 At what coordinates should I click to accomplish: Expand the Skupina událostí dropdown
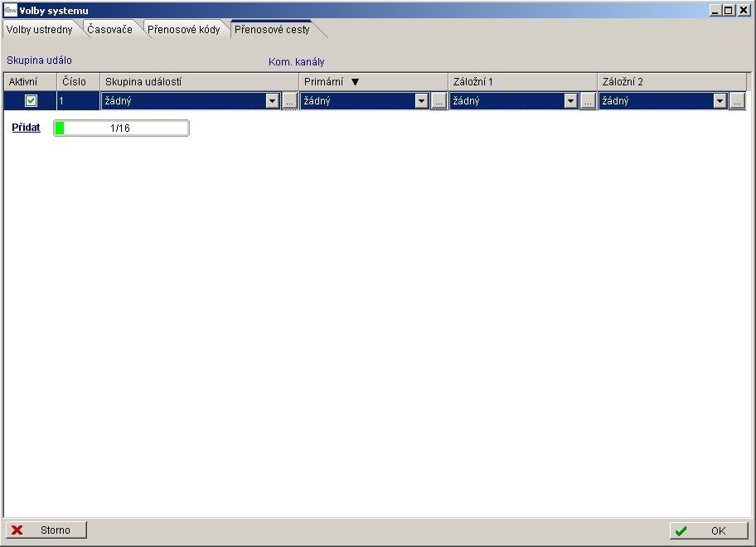(272, 101)
